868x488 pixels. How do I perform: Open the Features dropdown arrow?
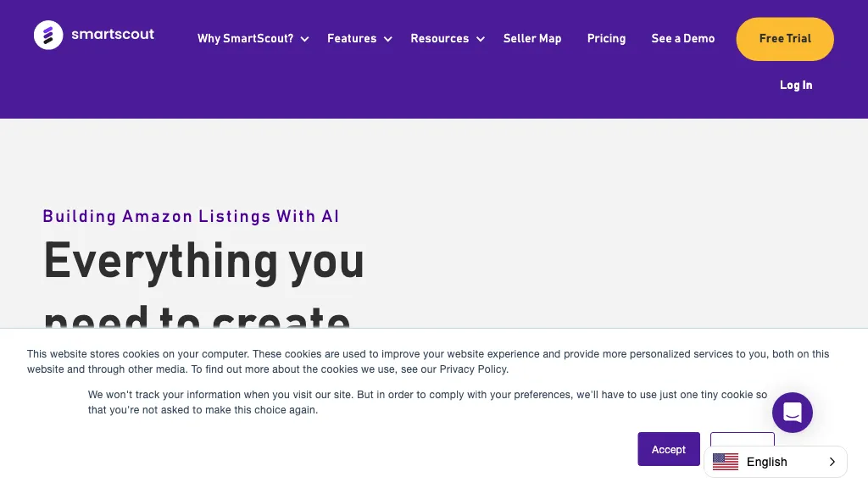[x=387, y=39]
